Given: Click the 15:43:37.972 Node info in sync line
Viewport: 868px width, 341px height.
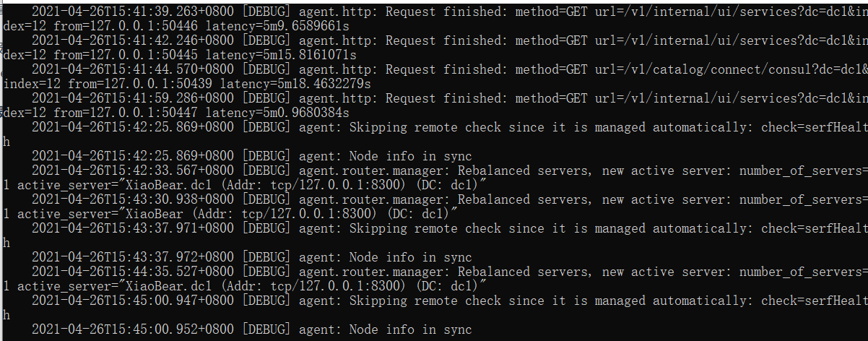Looking at the screenshot, I should 251,257.
